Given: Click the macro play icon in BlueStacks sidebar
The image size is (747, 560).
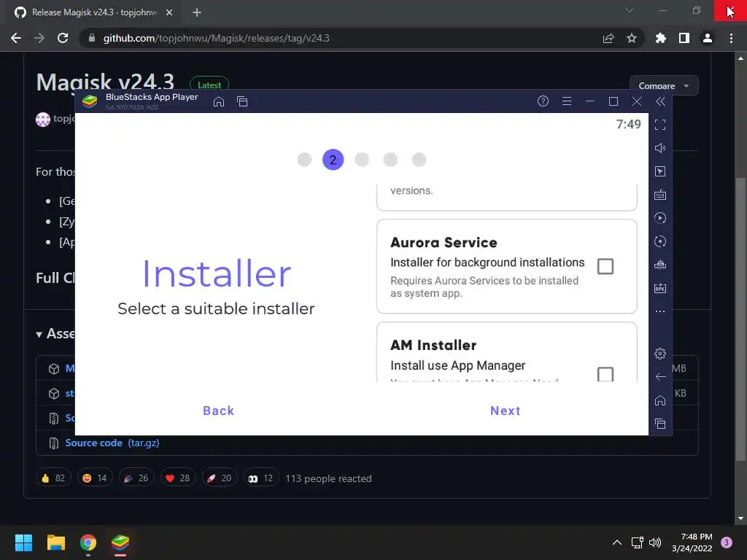Looking at the screenshot, I should (x=659, y=218).
